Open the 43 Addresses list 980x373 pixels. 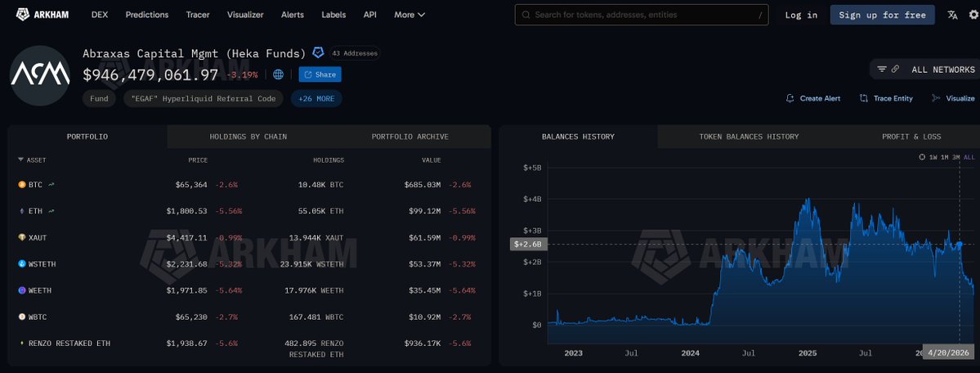pyautogui.click(x=355, y=53)
